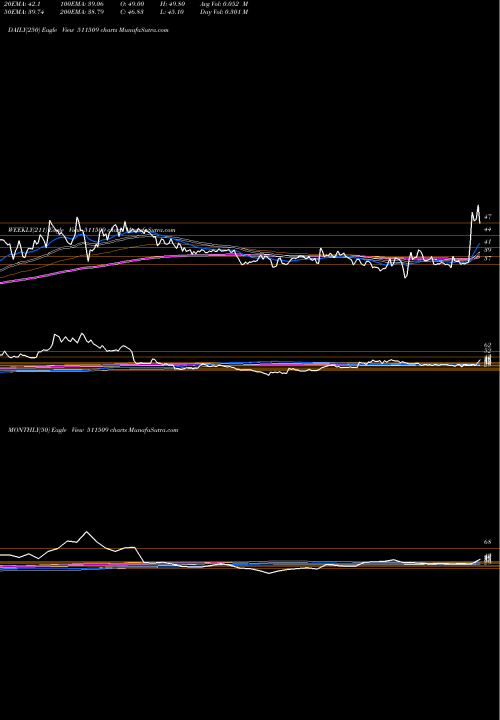Click the DAILY(250) Eagle View chart title
Screen dimensions: 500x720
pos(89,29)
